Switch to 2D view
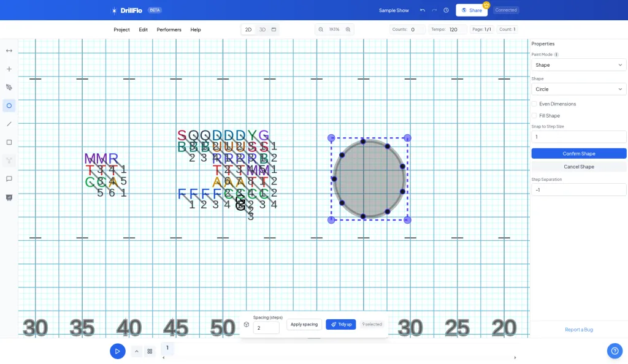 248,29
